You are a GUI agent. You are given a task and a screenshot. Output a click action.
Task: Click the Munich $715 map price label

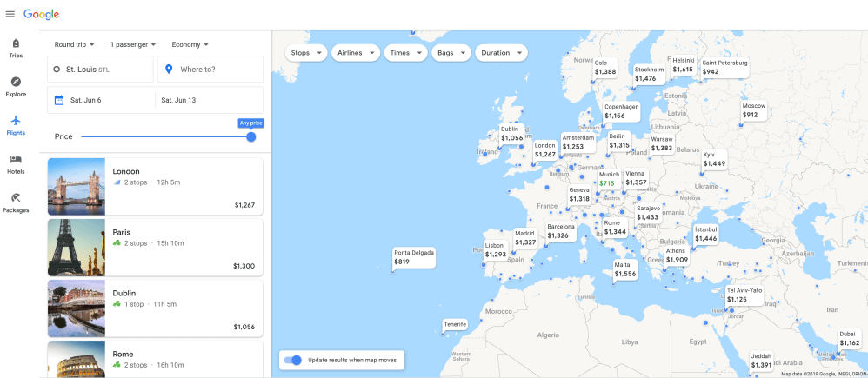[x=607, y=179]
